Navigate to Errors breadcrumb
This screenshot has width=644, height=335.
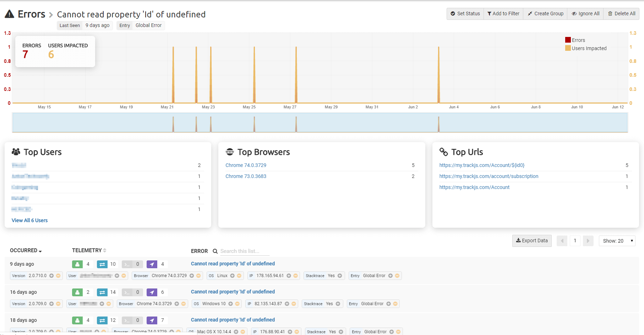(32, 14)
